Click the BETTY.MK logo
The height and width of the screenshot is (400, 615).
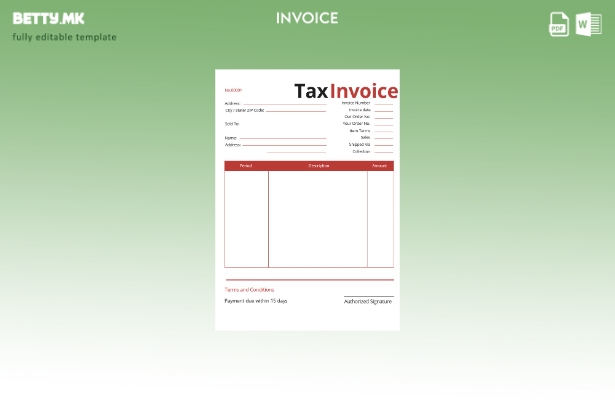[48, 18]
